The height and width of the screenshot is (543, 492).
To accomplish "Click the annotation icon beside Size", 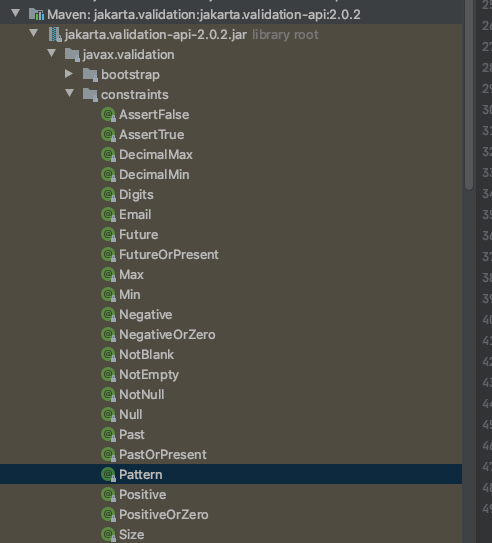I will coord(108,534).
